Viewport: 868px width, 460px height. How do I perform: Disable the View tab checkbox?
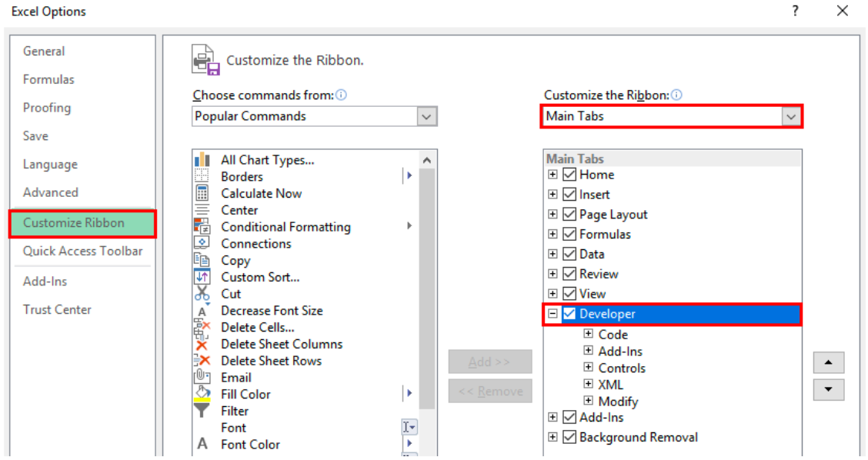569,294
